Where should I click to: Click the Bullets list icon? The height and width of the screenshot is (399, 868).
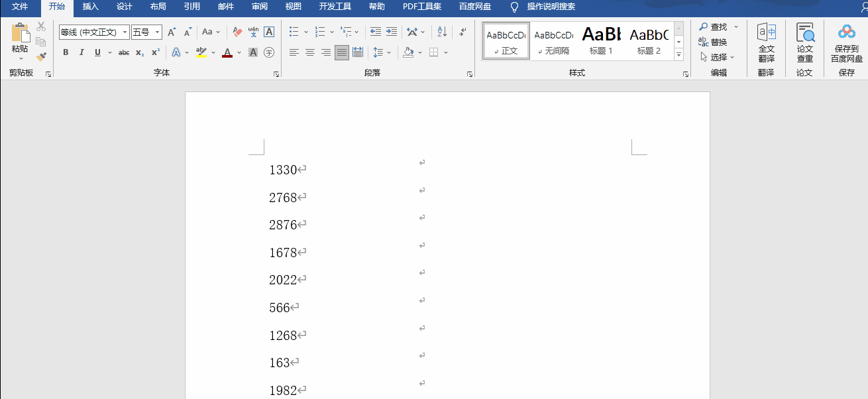tap(294, 32)
